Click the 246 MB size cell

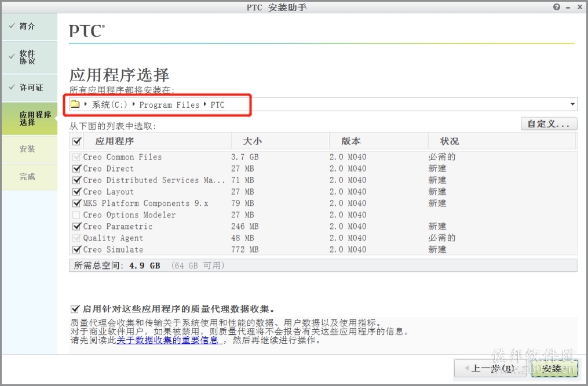(244, 227)
